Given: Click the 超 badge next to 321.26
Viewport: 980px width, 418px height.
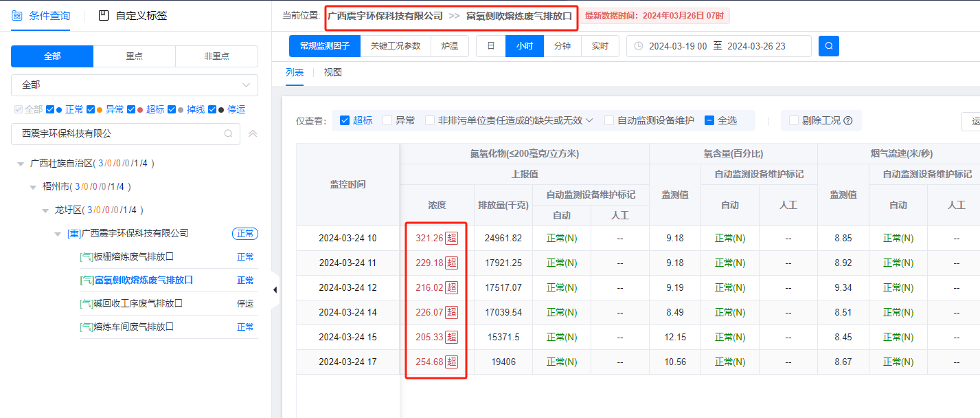Looking at the screenshot, I should coord(451,239).
